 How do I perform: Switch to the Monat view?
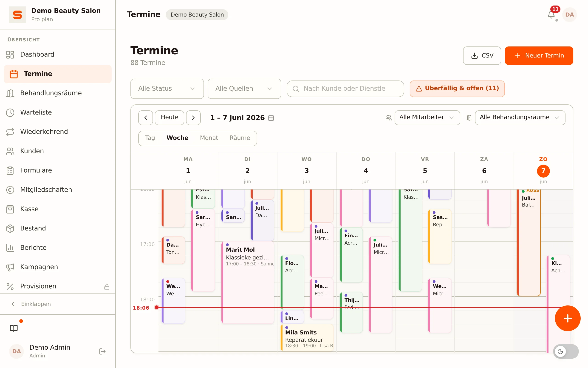(209, 138)
